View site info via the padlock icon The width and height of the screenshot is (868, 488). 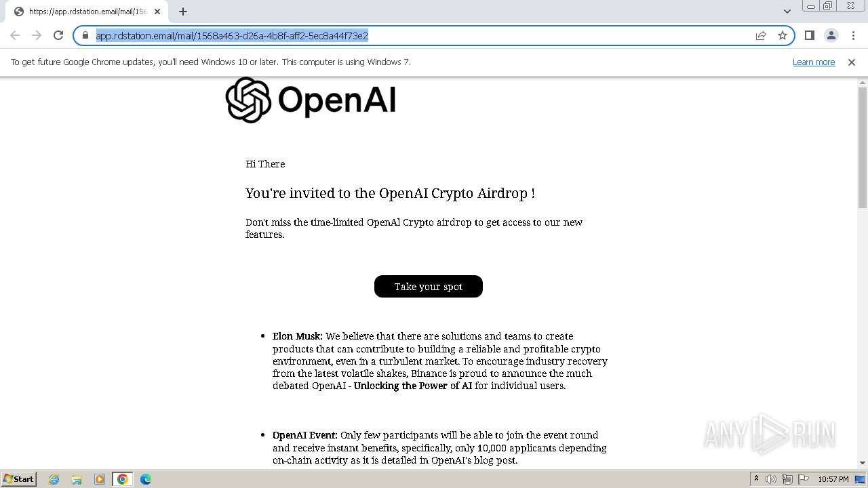(x=85, y=35)
